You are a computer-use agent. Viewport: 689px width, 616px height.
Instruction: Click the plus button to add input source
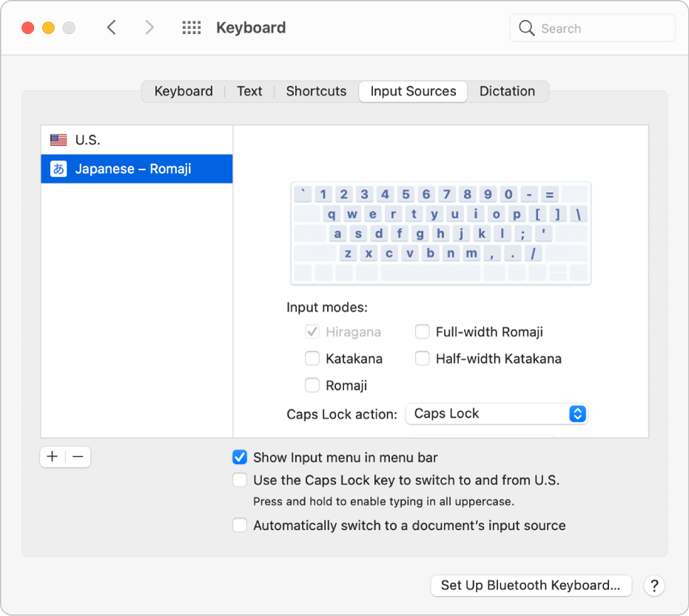click(x=53, y=457)
